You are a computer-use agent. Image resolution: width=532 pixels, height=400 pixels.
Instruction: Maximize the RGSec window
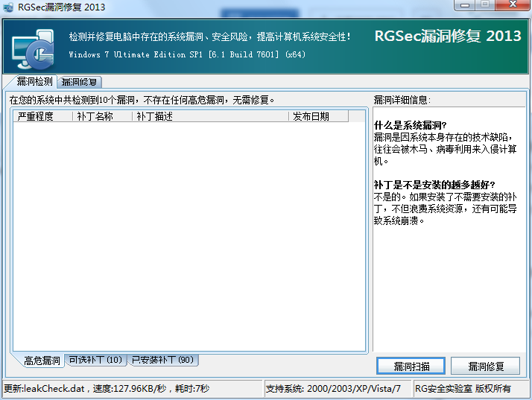485,4
